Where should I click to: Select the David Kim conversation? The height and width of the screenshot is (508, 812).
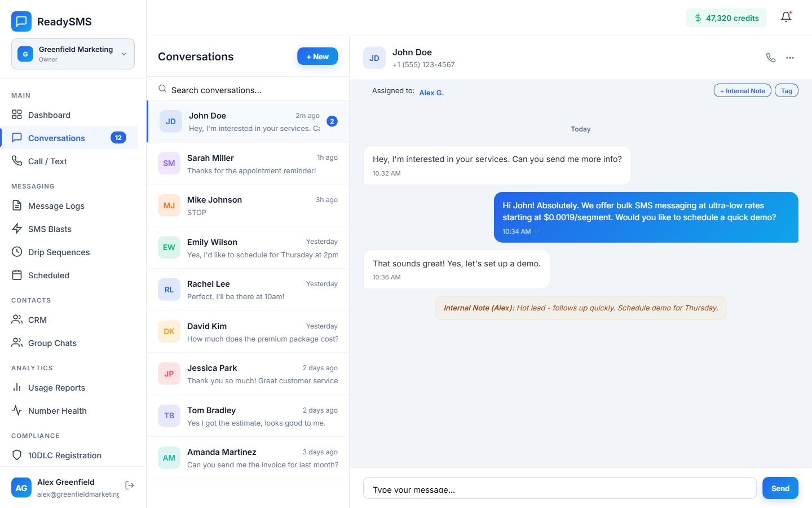tap(248, 332)
